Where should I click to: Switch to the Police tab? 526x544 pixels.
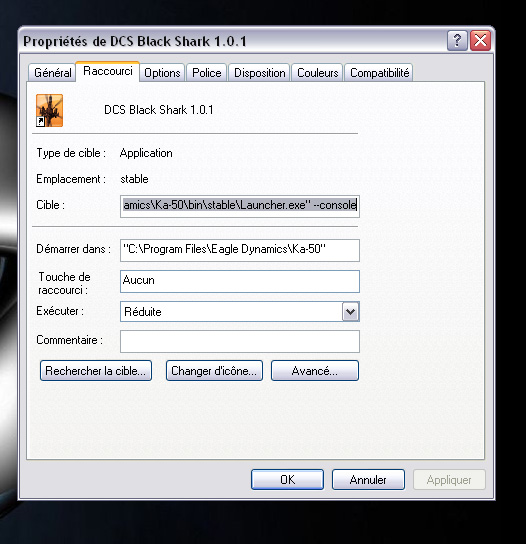click(206, 73)
